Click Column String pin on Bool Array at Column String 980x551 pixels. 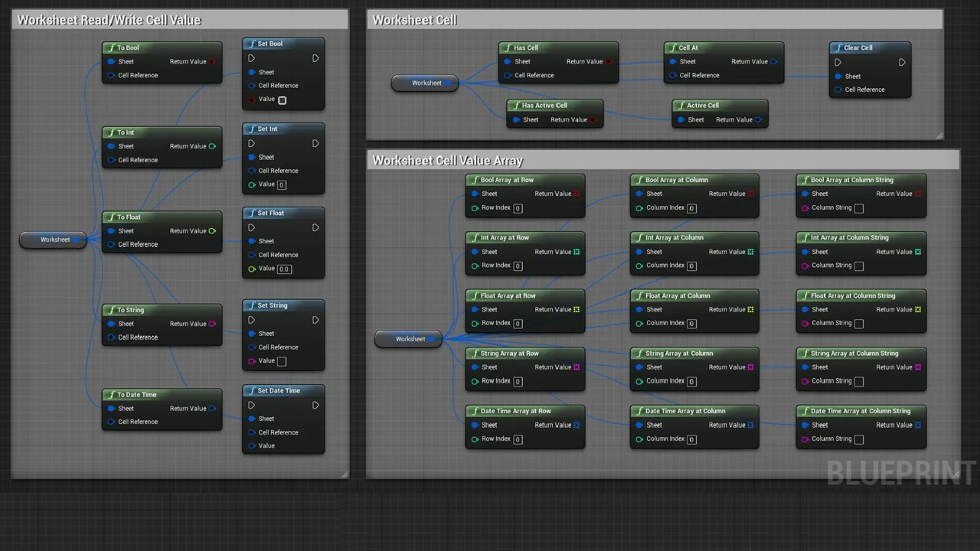click(x=805, y=208)
